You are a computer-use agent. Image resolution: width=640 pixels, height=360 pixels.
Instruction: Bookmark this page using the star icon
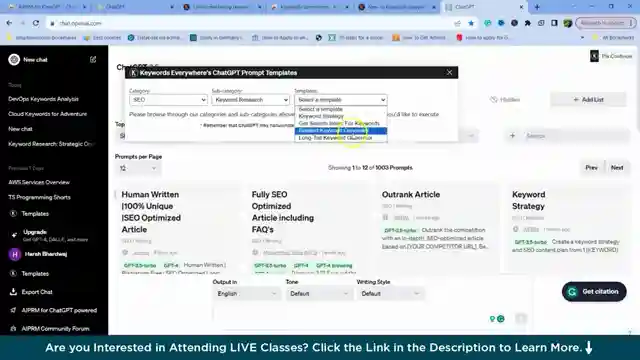pos(471,23)
